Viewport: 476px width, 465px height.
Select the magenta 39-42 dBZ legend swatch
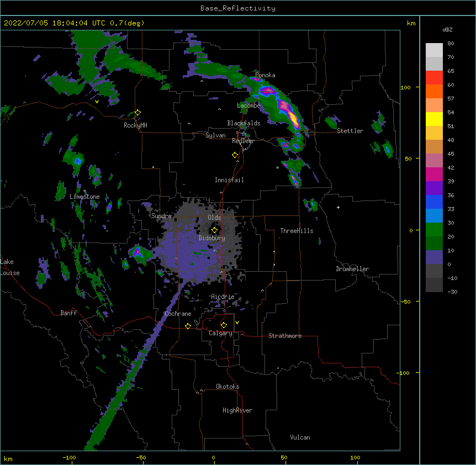(x=434, y=174)
